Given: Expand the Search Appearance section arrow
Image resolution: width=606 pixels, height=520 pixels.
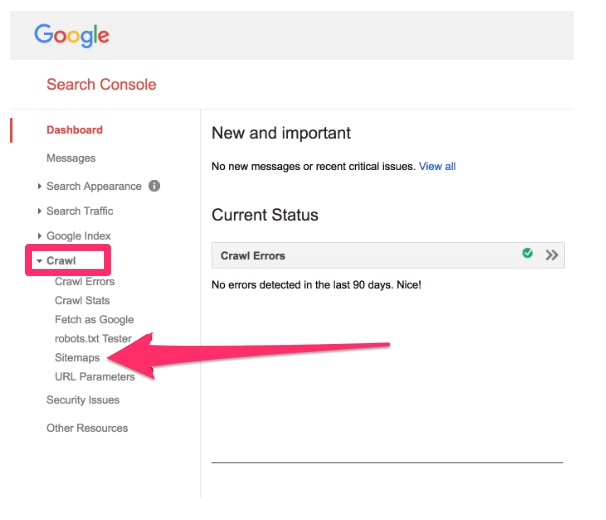Looking at the screenshot, I should [39, 186].
